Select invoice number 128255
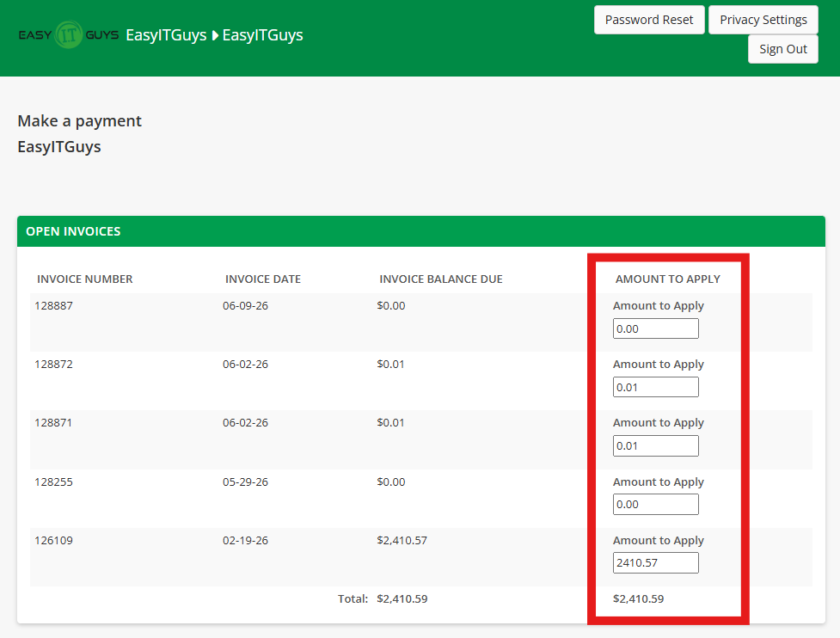The image size is (840, 638). [x=53, y=482]
